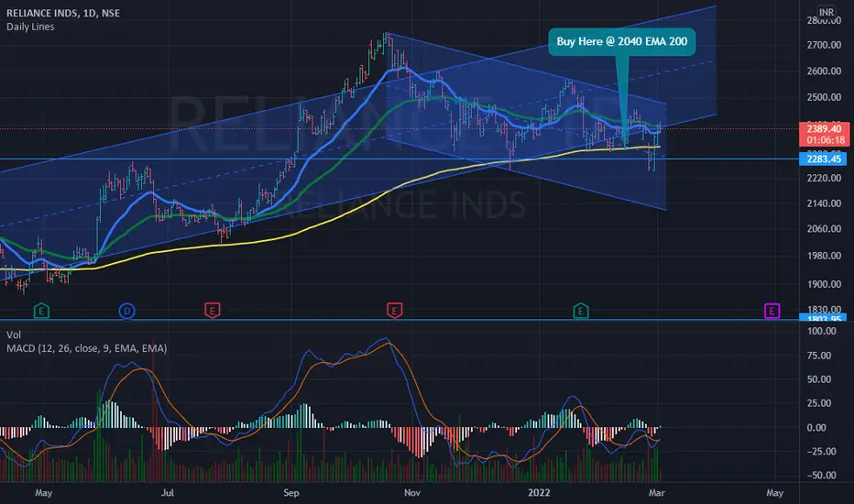Viewport: 854px width, 504px height.
Task: Click the 1900.00 price axis label
Action: [x=824, y=284]
